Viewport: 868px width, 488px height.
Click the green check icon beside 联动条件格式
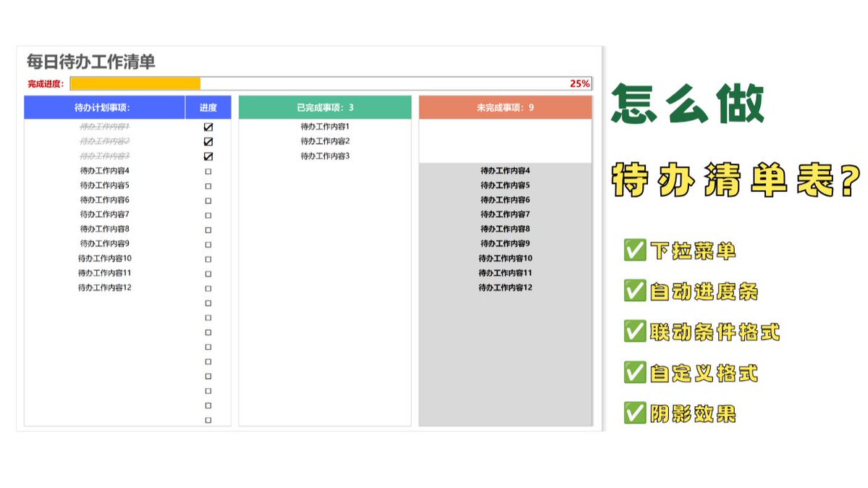[634, 331]
